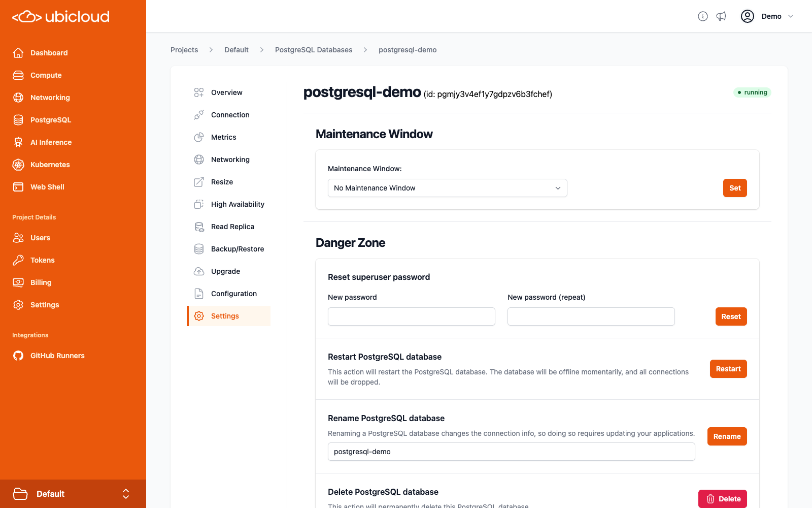Click the Upgrade cloud arrow icon
812x508 pixels.
(x=199, y=271)
